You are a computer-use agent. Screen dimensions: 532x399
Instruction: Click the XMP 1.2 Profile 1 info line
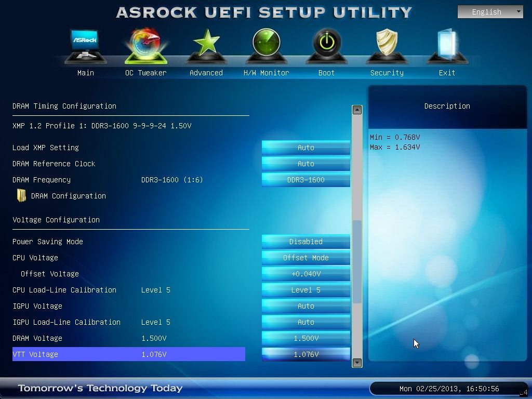click(x=102, y=126)
